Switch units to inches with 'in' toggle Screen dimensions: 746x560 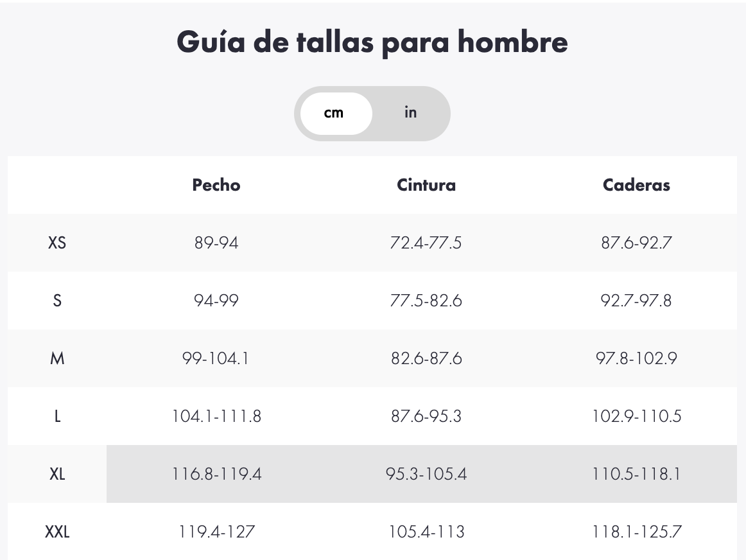pyautogui.click(x=411, y=113)
